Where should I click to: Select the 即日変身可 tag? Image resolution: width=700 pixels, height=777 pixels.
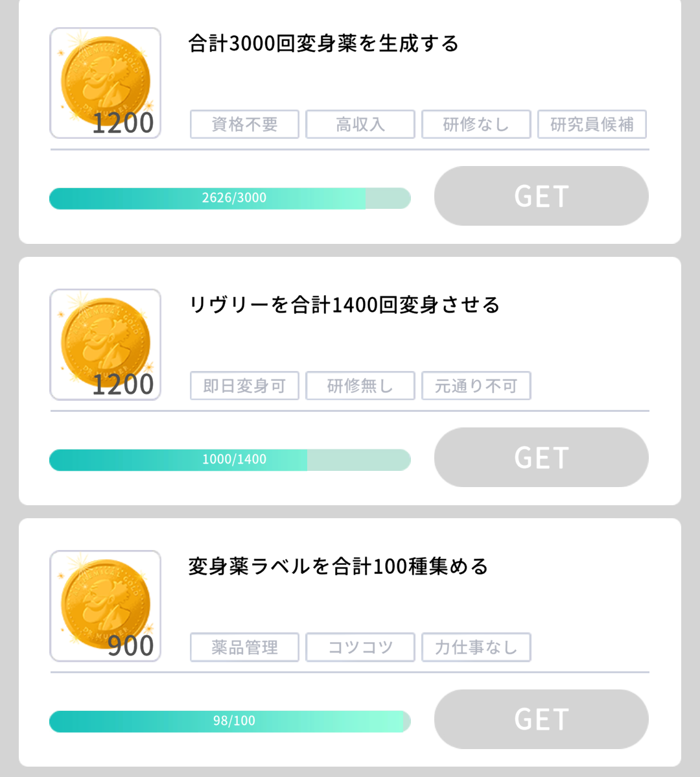244,385
